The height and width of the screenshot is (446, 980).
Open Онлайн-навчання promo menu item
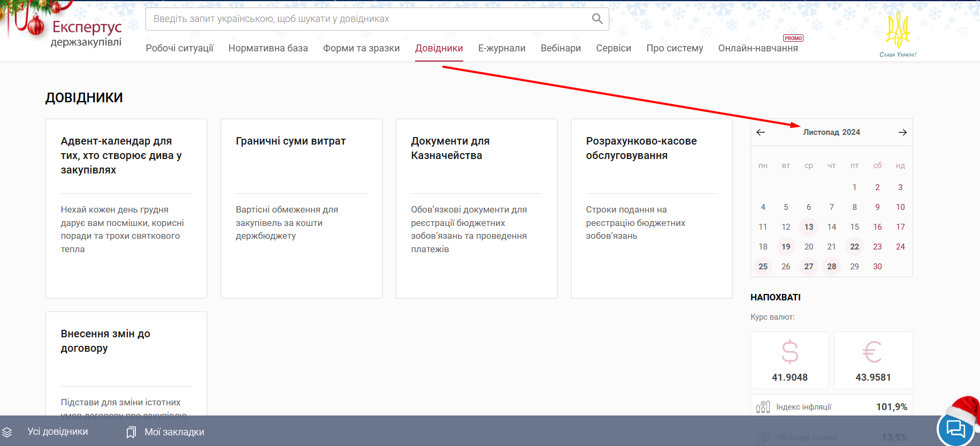pos(757,48)
